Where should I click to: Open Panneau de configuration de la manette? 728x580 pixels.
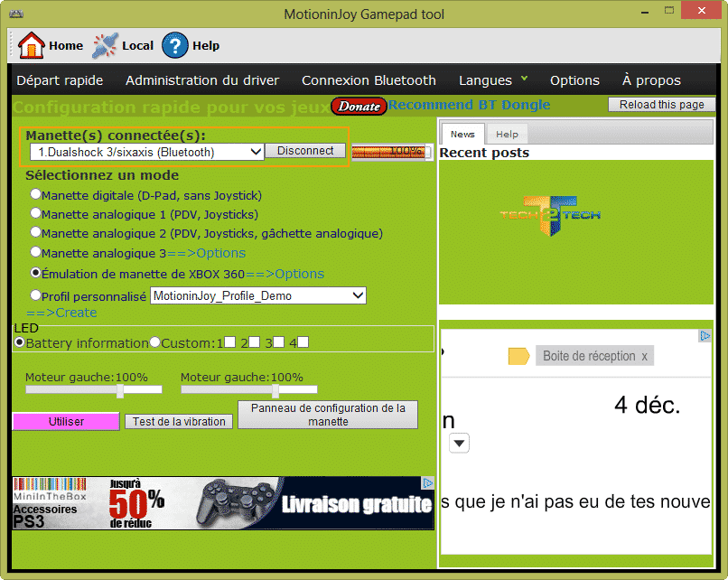point(328,415)
